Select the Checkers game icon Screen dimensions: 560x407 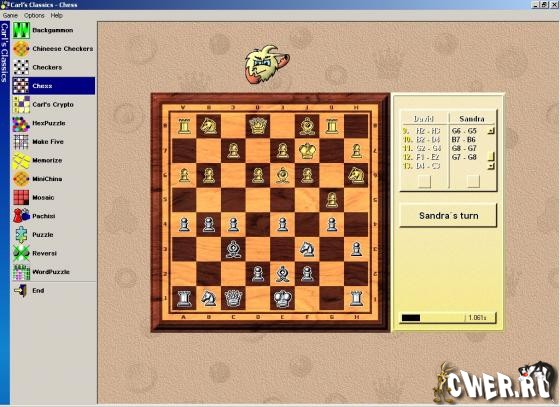(x=21, y=67)
